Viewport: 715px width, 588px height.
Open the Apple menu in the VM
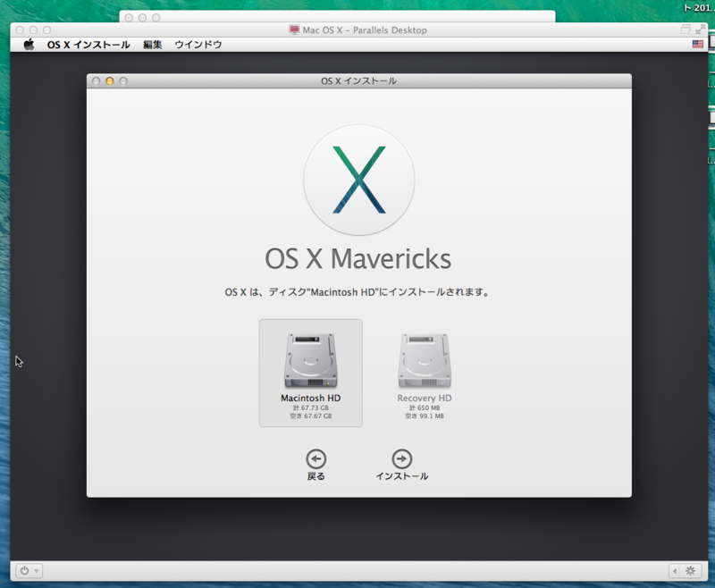point(29,45)
